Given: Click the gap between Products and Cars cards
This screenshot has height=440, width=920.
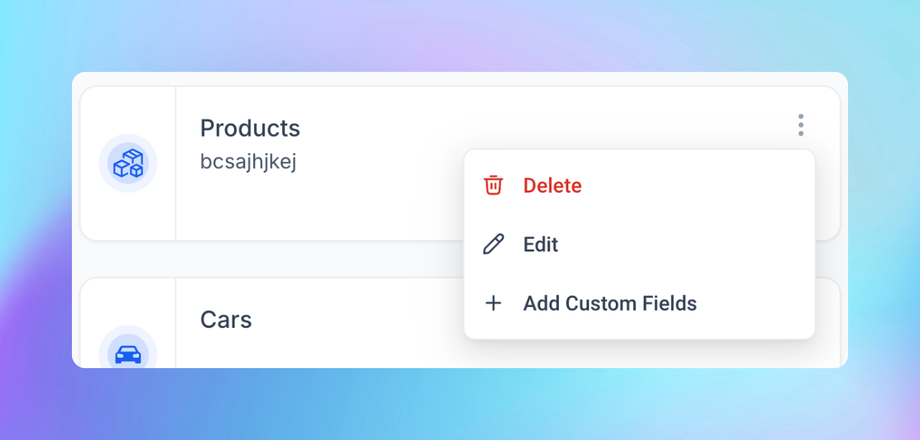Looking at the screenshot, I should click(300, 259).
